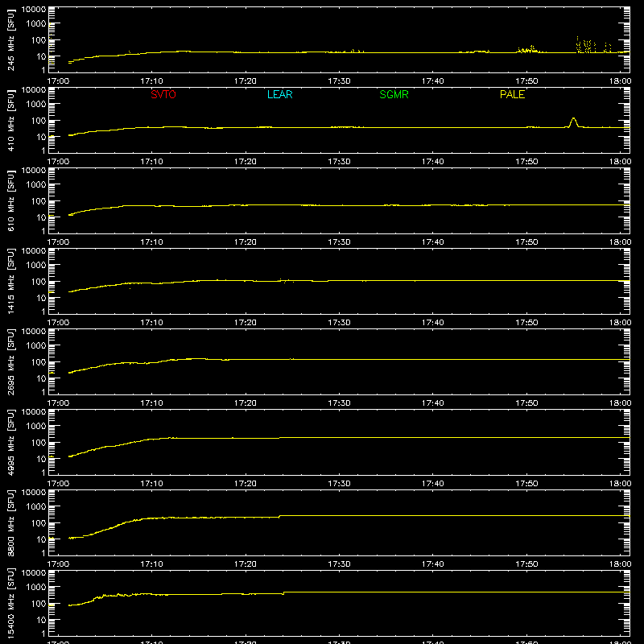The width and height of the screenshot is (644, 644).
Task: Click the step jump in the 15400 MHz curve
Action: click(x=284, y=593)
